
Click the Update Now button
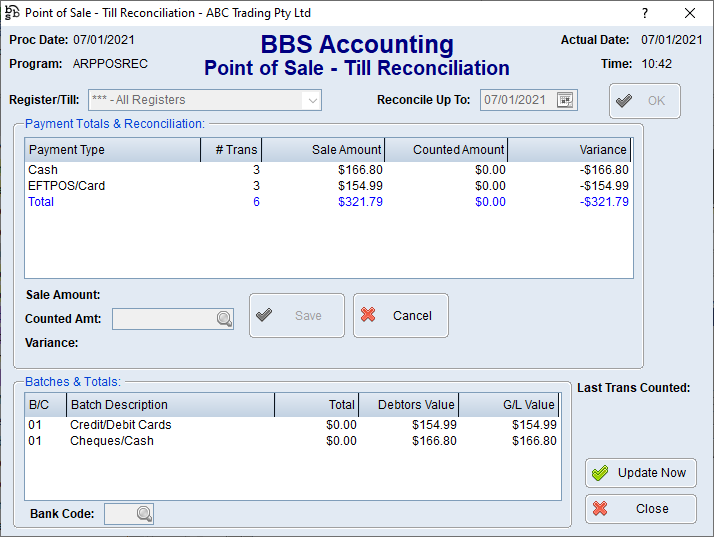640,473
